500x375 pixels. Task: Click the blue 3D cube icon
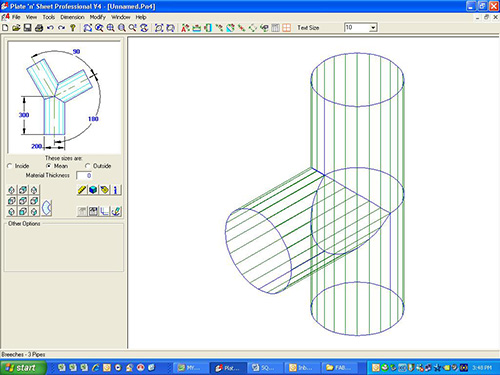click(x=93, y=190)
